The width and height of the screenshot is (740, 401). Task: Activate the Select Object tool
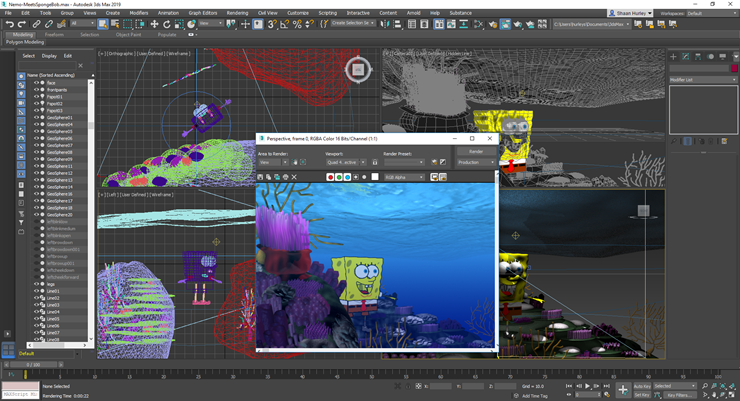(102, 24)
